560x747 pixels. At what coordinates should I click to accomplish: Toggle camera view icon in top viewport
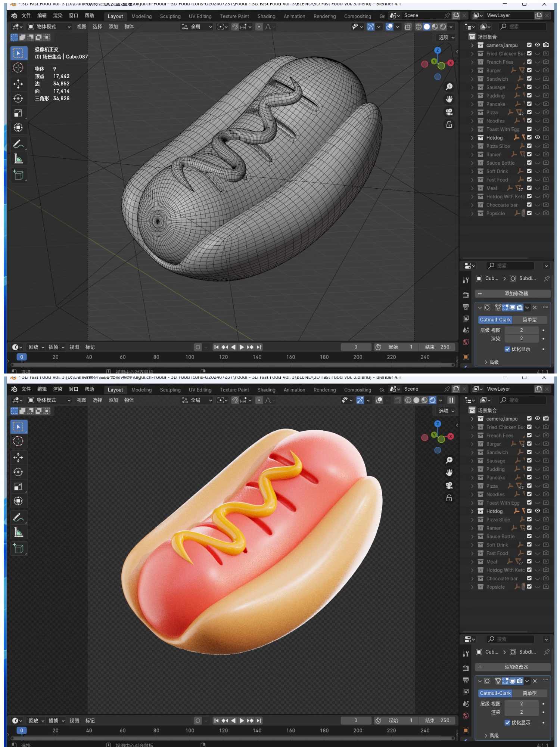449,112
